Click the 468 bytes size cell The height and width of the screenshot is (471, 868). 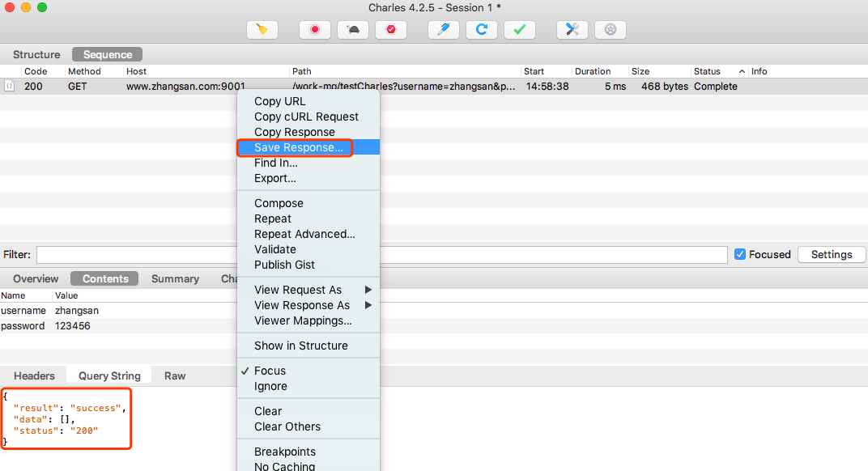pos(664,87)
